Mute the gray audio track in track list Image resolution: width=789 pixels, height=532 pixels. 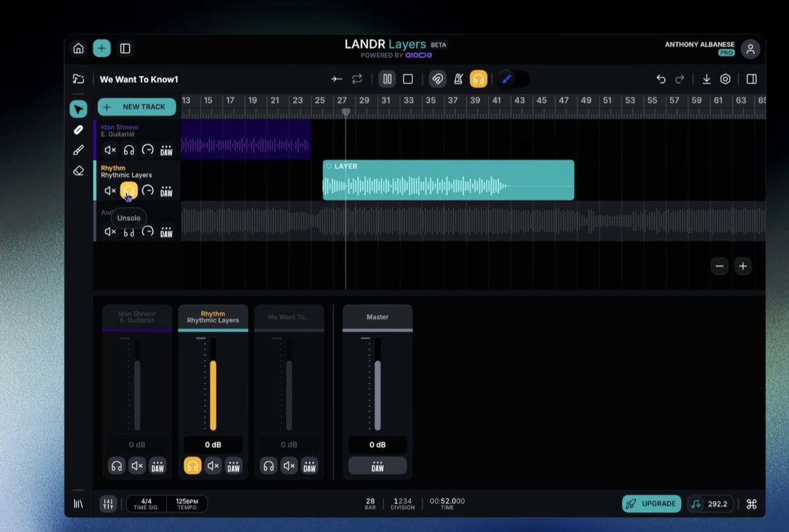[x=110, y=231]
